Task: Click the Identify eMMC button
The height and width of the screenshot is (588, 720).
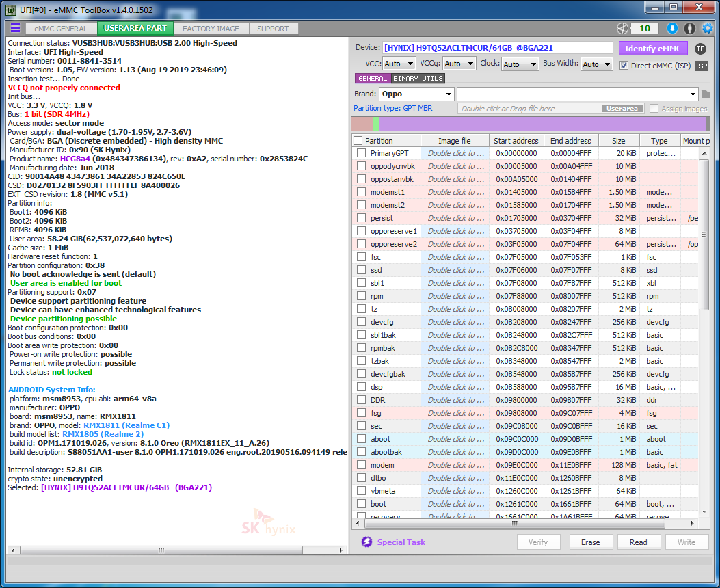Action: [653, 48]
